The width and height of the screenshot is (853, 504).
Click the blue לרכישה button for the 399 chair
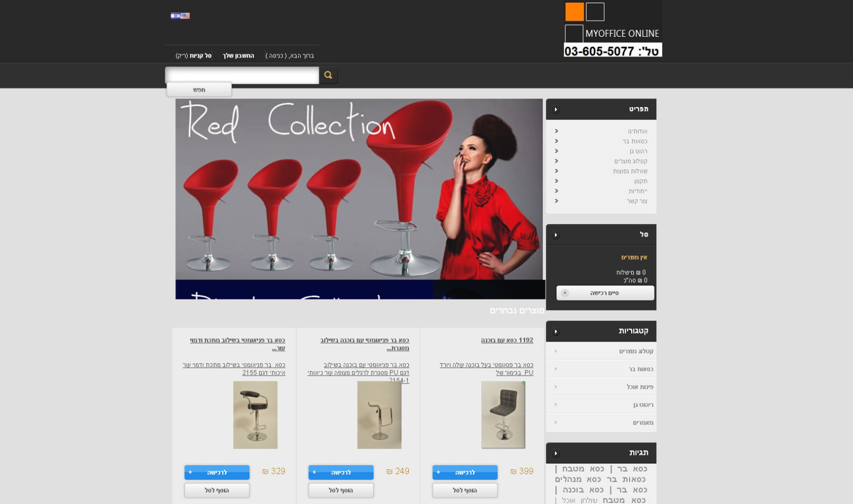coord(465,473)
